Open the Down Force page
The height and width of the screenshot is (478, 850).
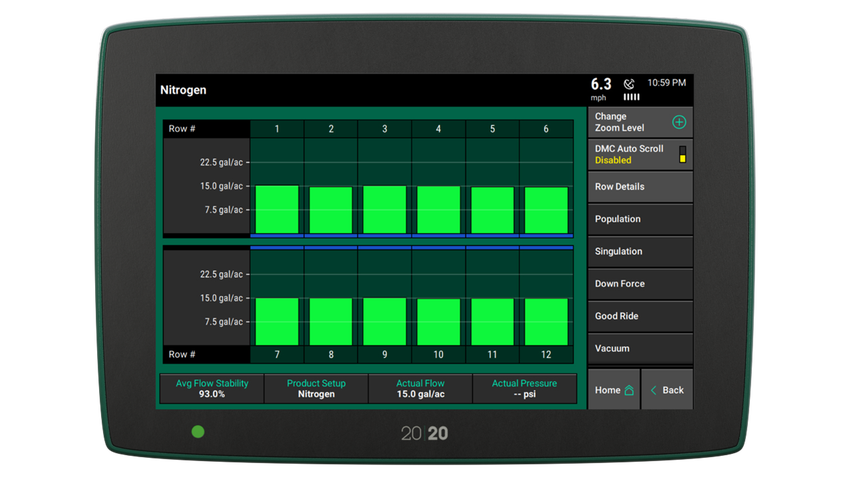(640, 283)
